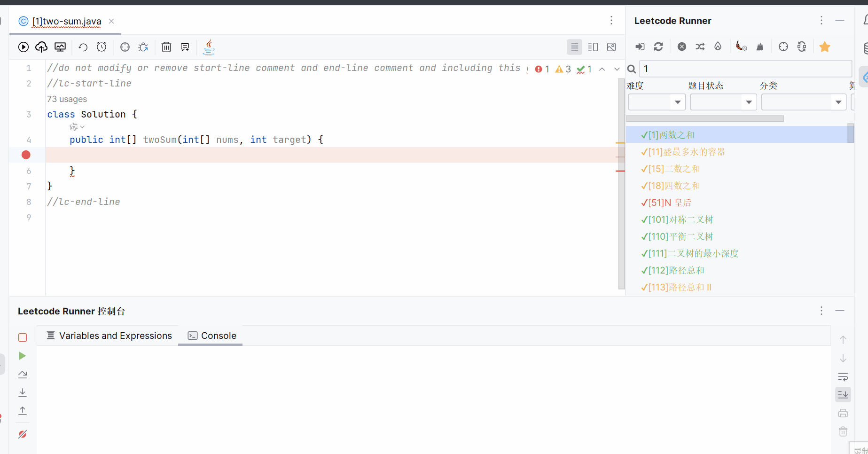Reset the code with the undo arrow icon
This screenshot has width=868, height=454.
83,47
